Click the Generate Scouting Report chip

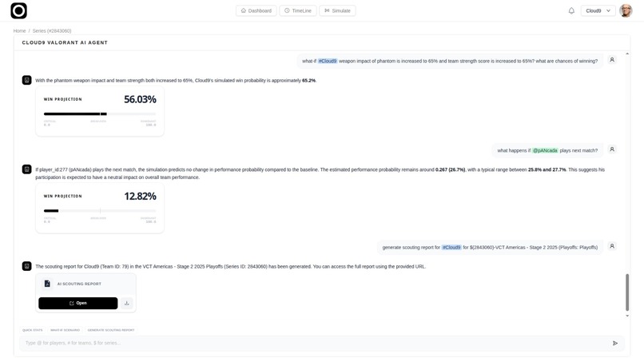[111, 330]
